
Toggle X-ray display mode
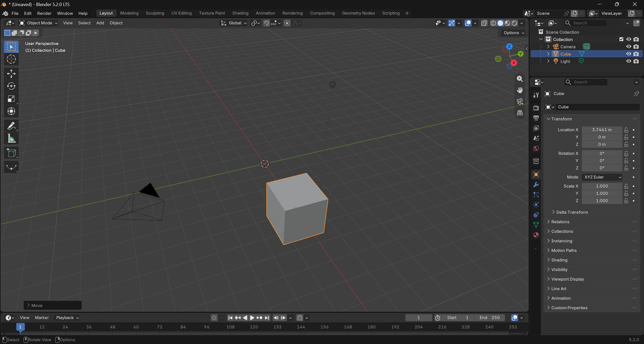tap(484, 23)
